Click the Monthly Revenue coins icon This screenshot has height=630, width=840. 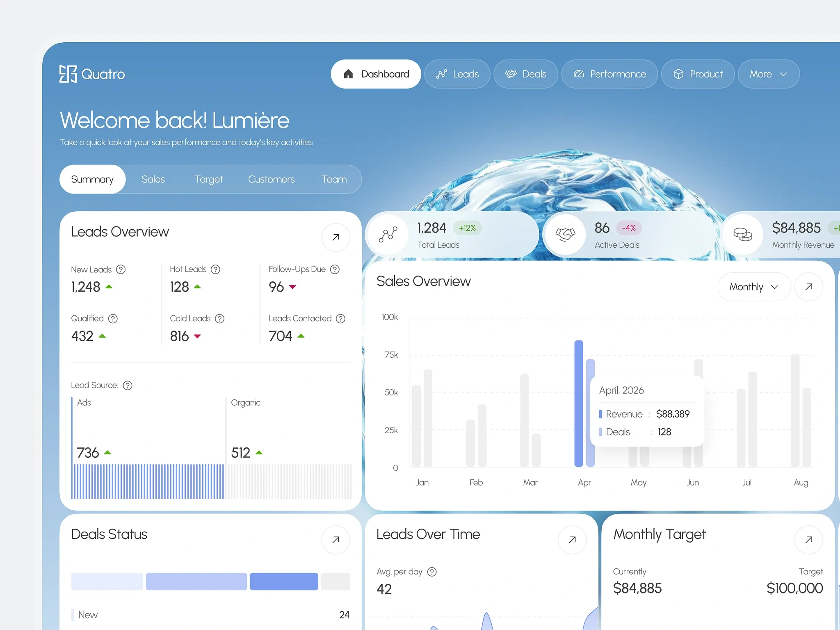click(x=743, y=235)
